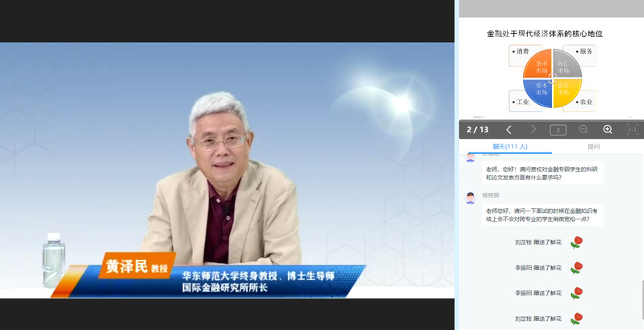This screenshot has width=644, height=330.
Task: Reset the slide to 1:1 size
Action: pyautogui.click(x=633, y=130)
